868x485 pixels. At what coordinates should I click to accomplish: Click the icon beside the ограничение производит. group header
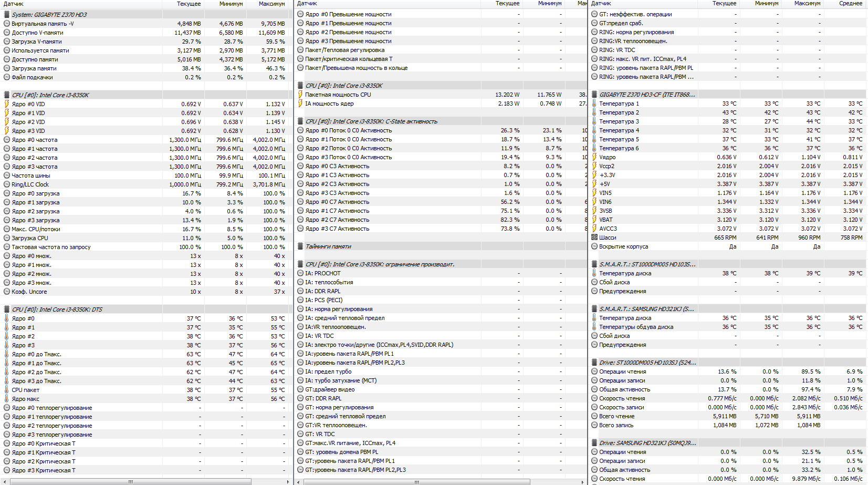point(300,264)
